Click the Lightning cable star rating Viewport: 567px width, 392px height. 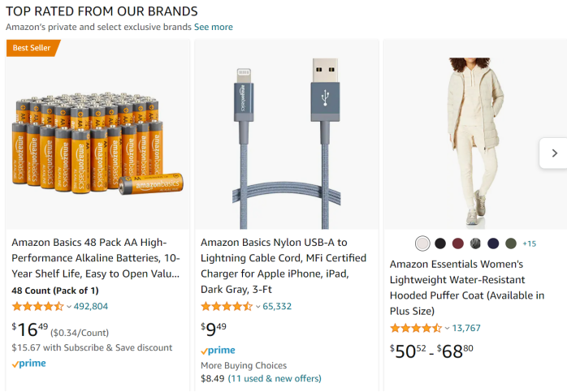click(226, 307)
